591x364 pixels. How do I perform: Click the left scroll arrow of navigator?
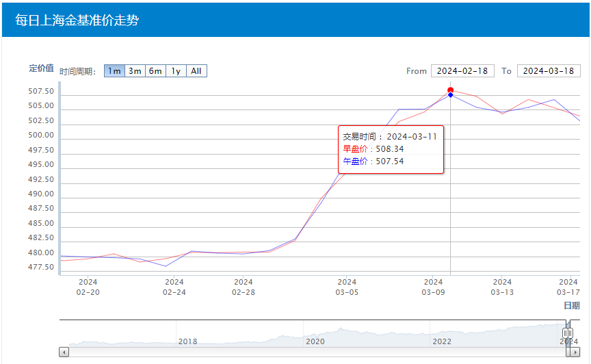click(64, 352)
